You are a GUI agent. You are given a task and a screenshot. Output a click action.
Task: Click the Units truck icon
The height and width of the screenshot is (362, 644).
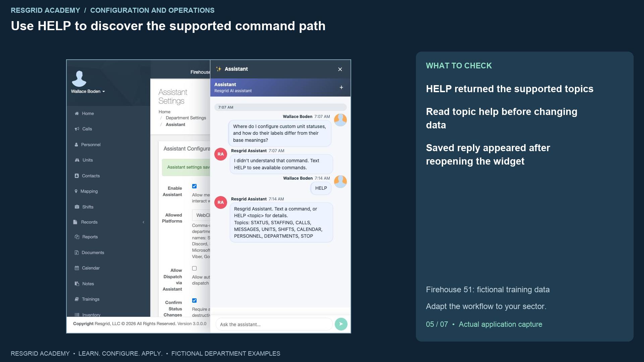pos(77,160)
